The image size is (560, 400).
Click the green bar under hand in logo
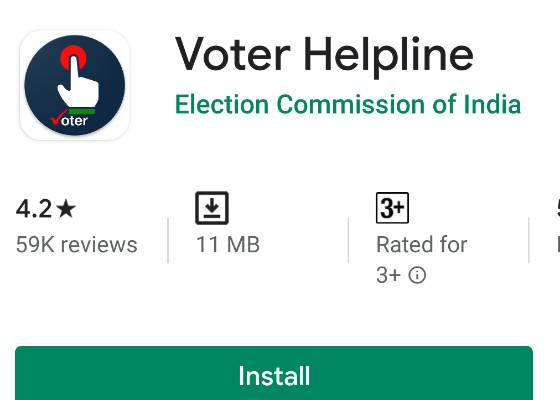[x=82, y=111]
